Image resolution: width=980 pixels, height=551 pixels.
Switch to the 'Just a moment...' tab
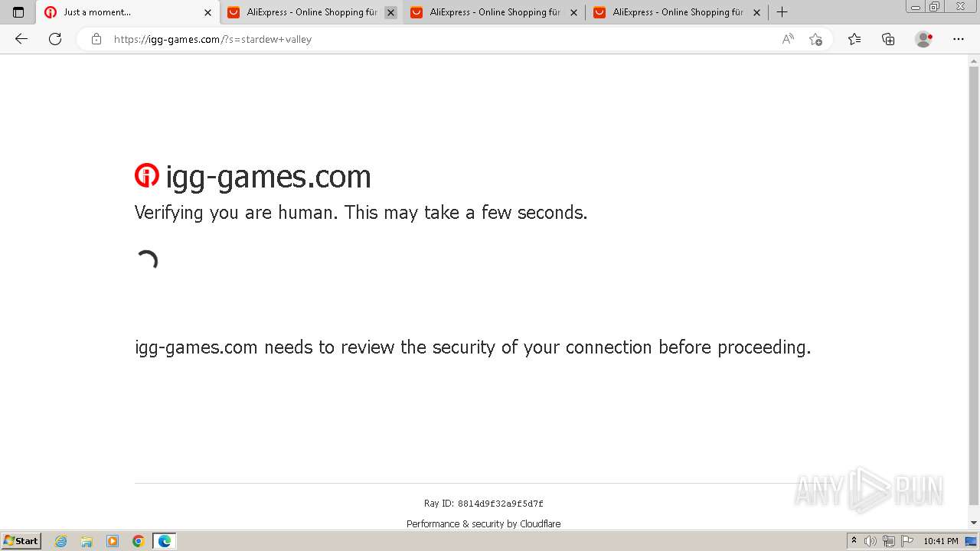click(127, 12)
